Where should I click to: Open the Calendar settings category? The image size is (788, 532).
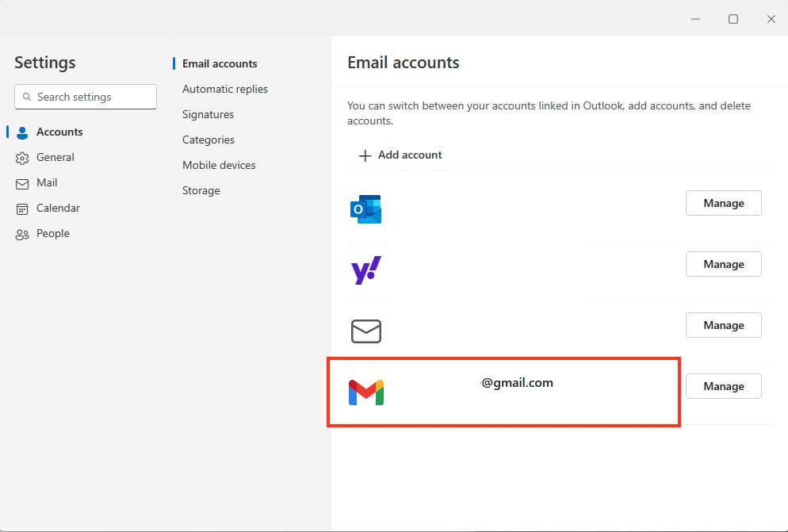tap(58, 209)
